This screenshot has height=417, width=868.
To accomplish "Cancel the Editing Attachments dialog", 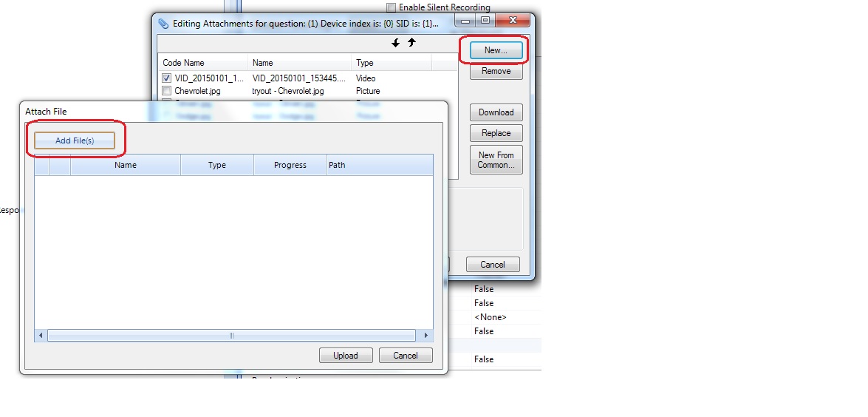I will click(x=493, y=265).
